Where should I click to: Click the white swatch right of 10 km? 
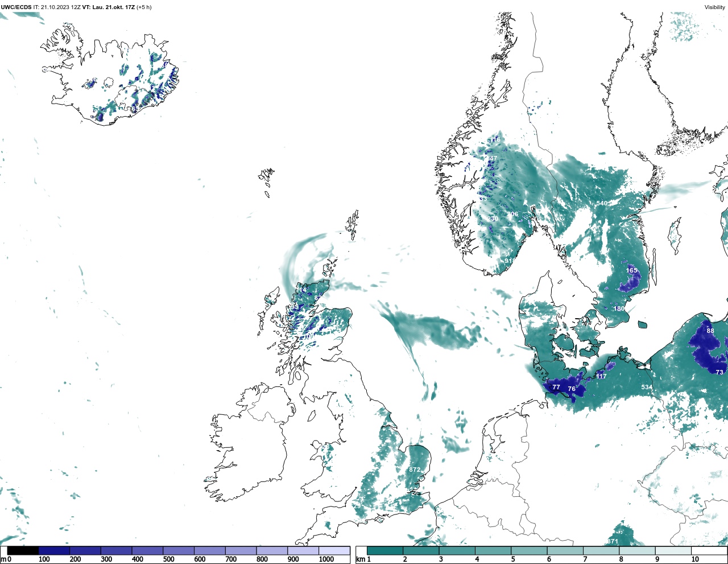pos(709,551)
